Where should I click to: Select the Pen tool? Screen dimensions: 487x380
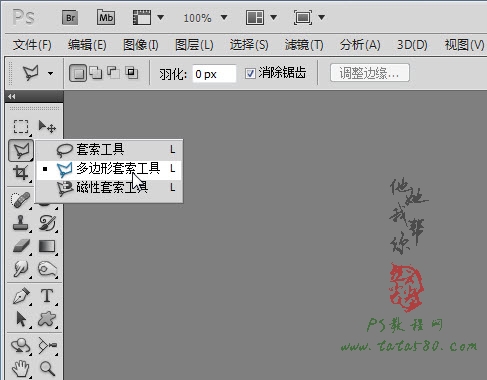[x=21, y=296]
